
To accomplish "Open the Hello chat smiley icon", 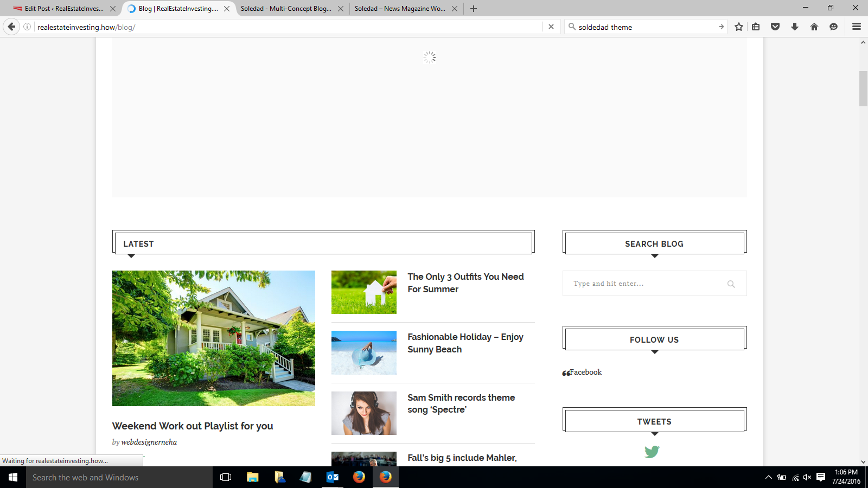I will [834, 27].
